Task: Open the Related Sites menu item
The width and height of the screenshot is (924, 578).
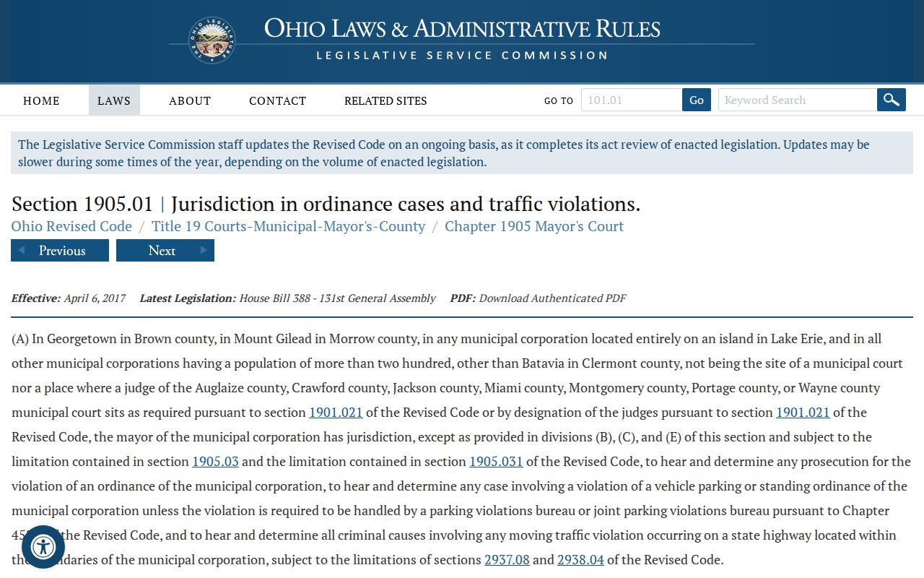Action: 385,100
